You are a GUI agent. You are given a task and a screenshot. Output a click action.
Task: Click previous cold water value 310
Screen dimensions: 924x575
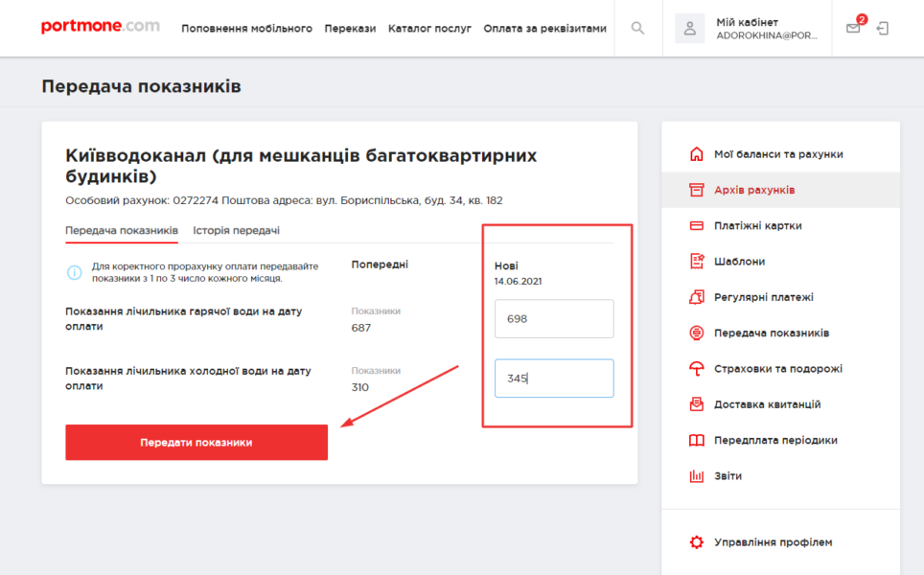click(360, 387)
